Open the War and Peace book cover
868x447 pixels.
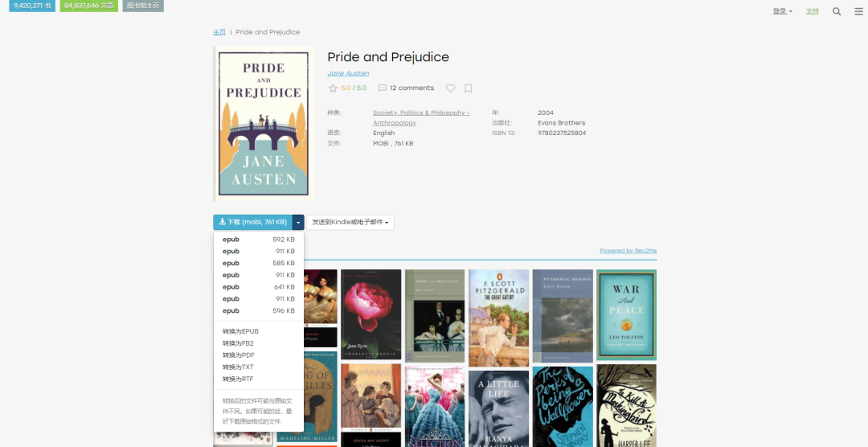click(627, 314)
